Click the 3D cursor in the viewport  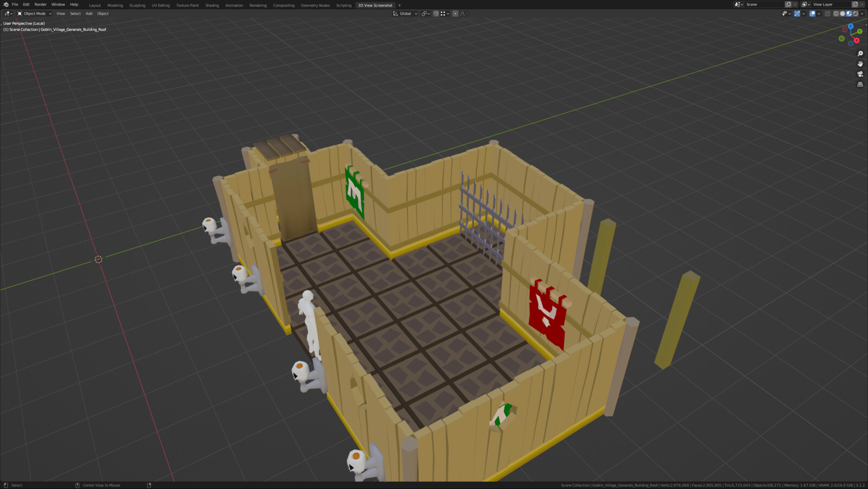pos(98,259)
